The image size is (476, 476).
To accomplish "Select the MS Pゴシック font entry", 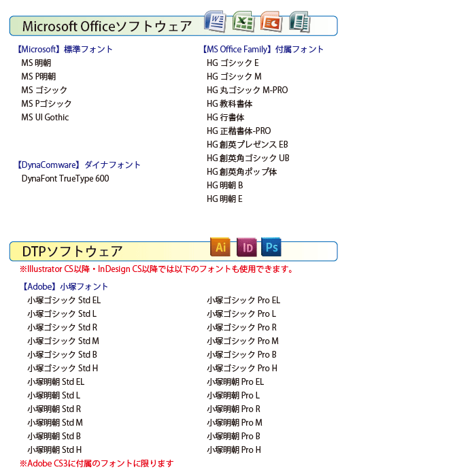I will tap(46, 104).
